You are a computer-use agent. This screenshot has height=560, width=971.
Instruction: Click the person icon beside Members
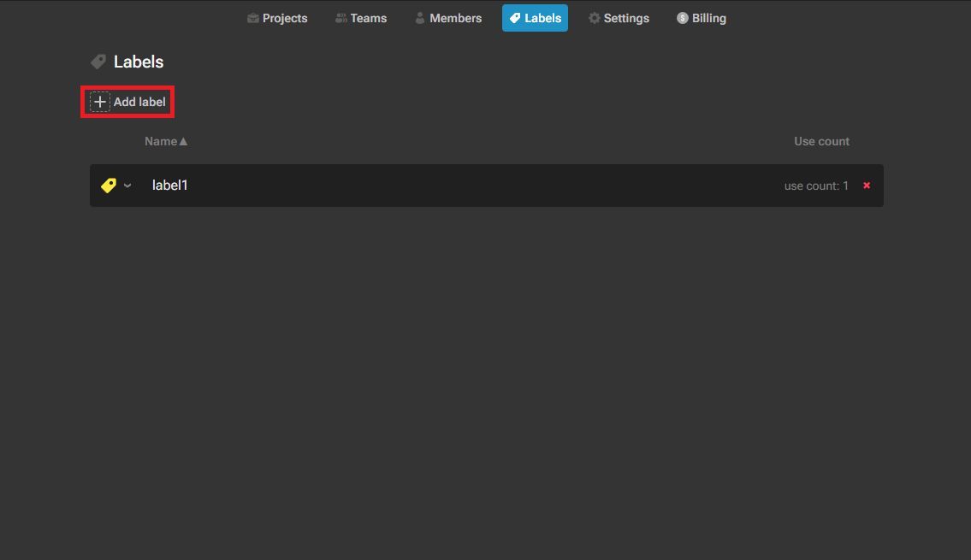420,18
